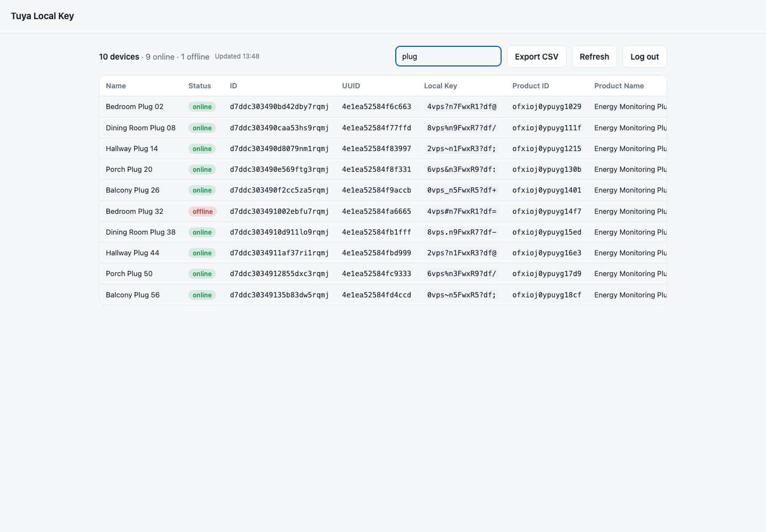Click the device ID of Balcony Plug 26
Viewport: 766px width, 532px height.
(279, 190)
